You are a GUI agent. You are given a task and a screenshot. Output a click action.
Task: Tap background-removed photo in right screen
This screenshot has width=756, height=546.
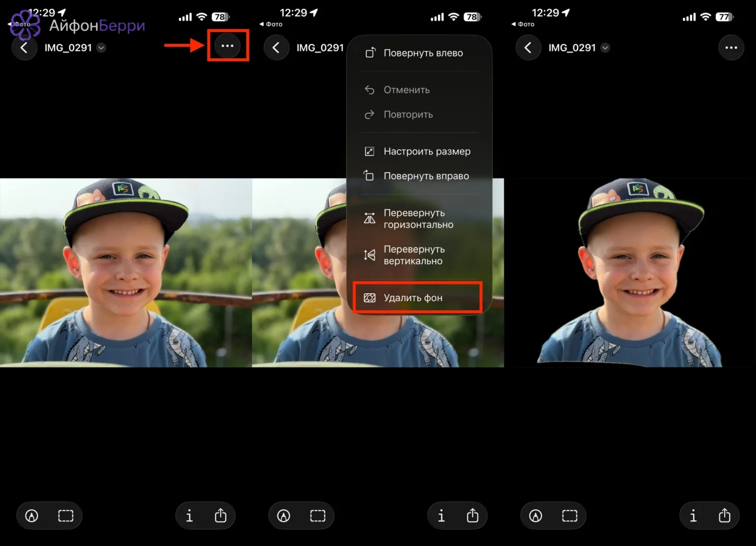click(630, 273)
